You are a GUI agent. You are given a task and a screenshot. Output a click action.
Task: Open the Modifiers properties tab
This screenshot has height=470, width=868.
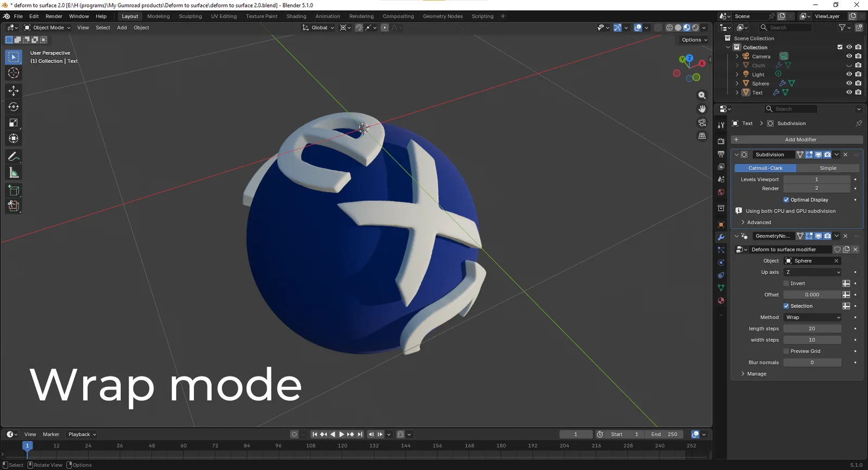click(x=721, y=237)
